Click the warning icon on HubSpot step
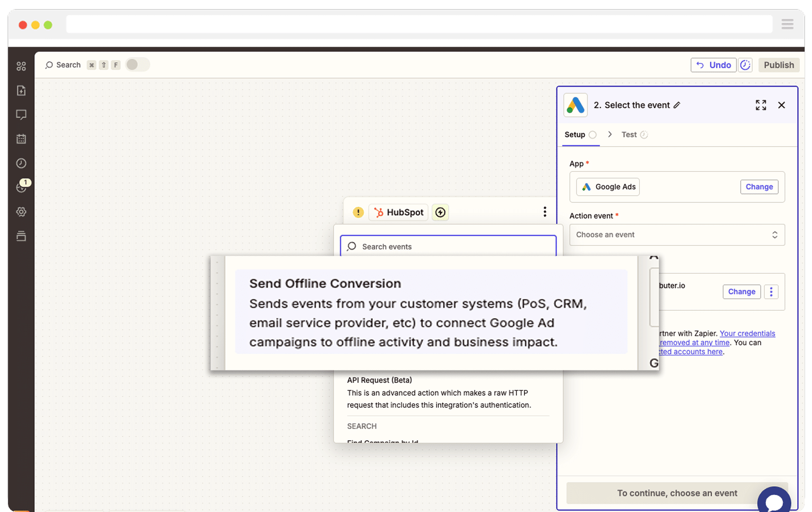 [x=358, y=212]
